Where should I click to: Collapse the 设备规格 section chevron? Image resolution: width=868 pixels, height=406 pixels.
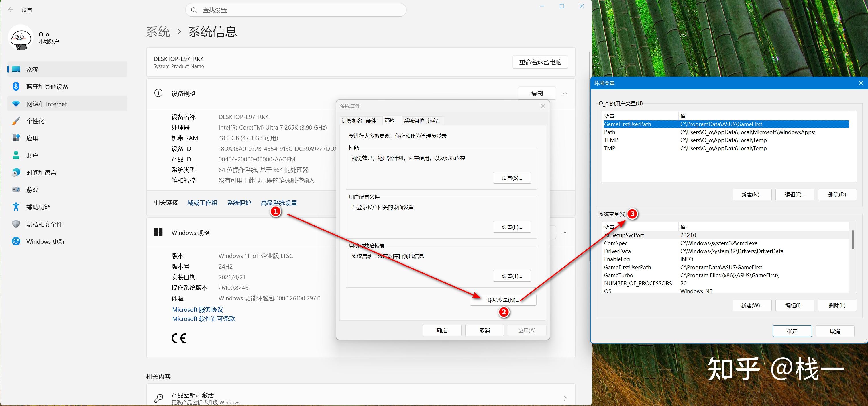click(565, 93)
